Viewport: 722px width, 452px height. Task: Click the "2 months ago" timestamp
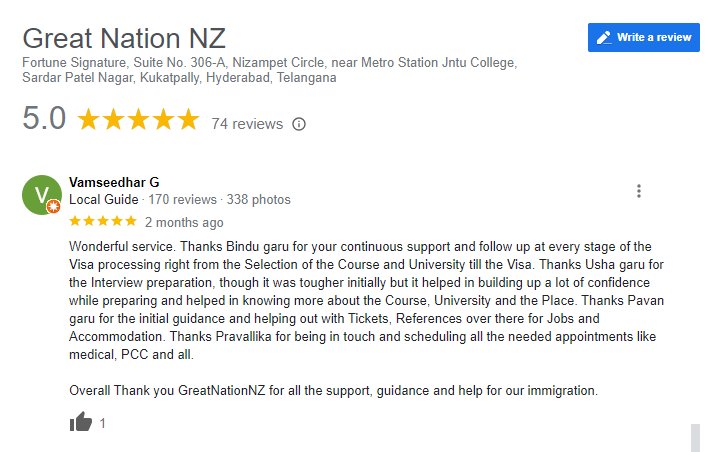(184, 222)
